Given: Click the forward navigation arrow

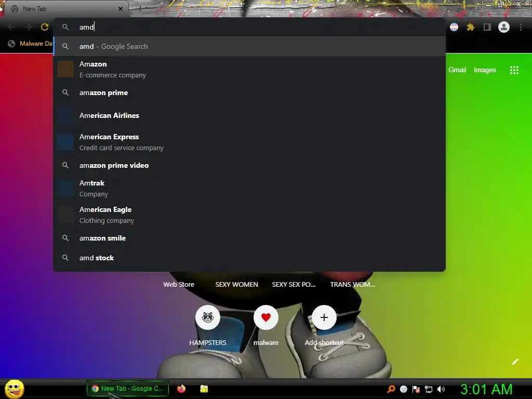Looking at the screenshot, I should click(28, 27).
